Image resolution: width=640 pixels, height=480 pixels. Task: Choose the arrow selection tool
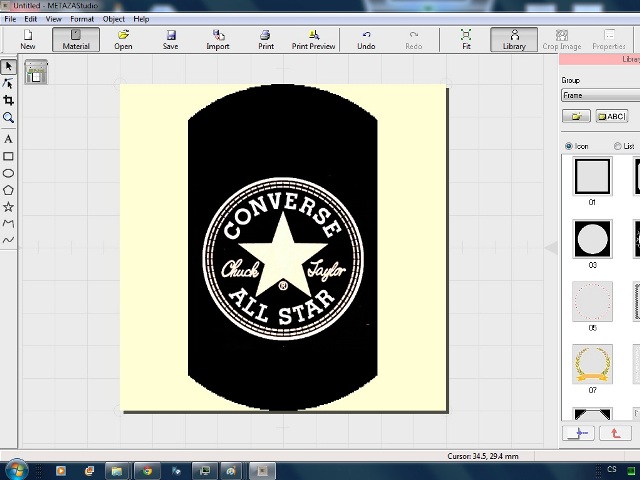click(8, 67)
